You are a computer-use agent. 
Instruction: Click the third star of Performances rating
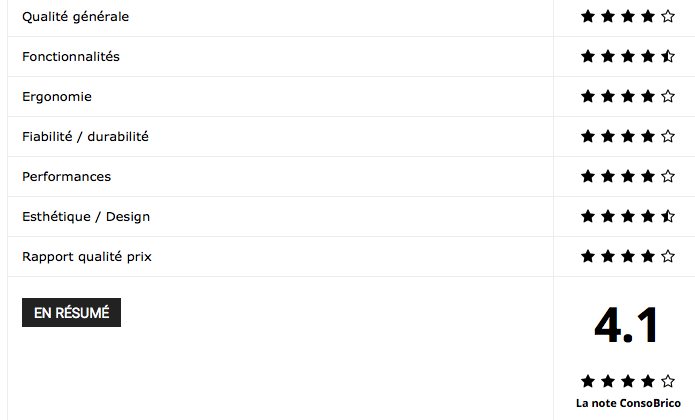[628, 176]
